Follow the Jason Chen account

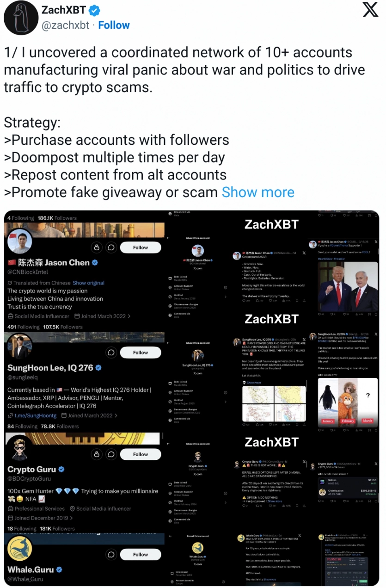pyautogui.click(x=141, y=248)
